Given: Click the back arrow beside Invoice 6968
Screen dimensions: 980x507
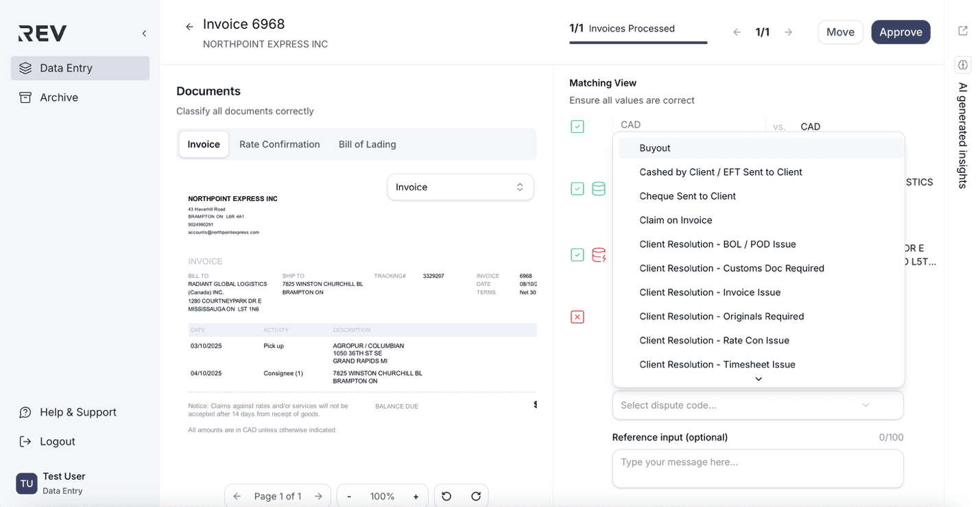Looking at the screenshot, I should point(189,27).
